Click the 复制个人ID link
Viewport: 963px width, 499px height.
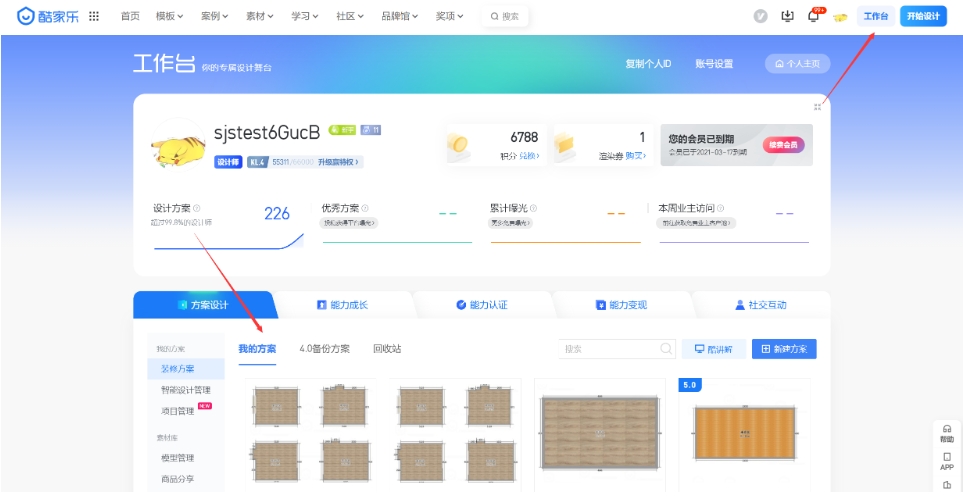pyautogui.click(x=647, y=64)
